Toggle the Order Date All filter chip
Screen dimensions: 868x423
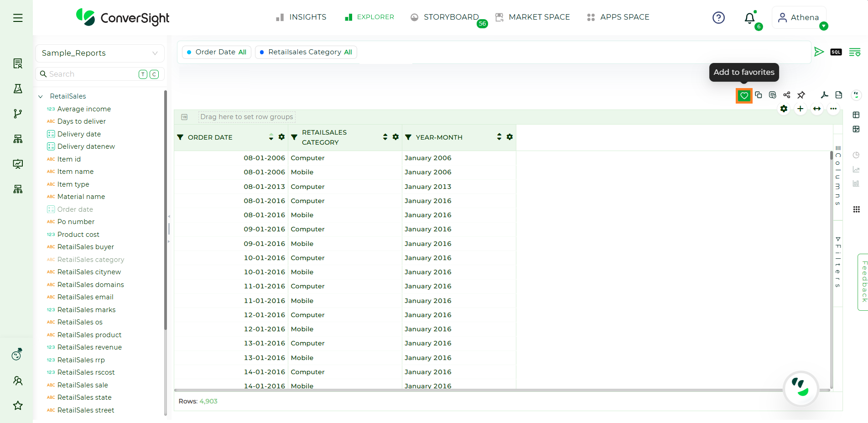pos(216,52)
